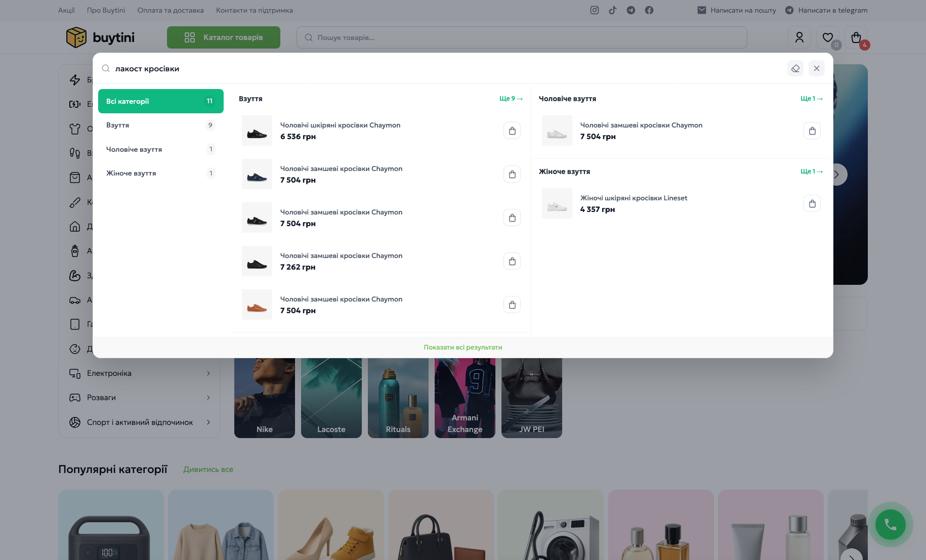Click Дивитись все popular categories link
Image resolution: width=926 pixels, height=560 pixels.
click(x=208, y=469)
